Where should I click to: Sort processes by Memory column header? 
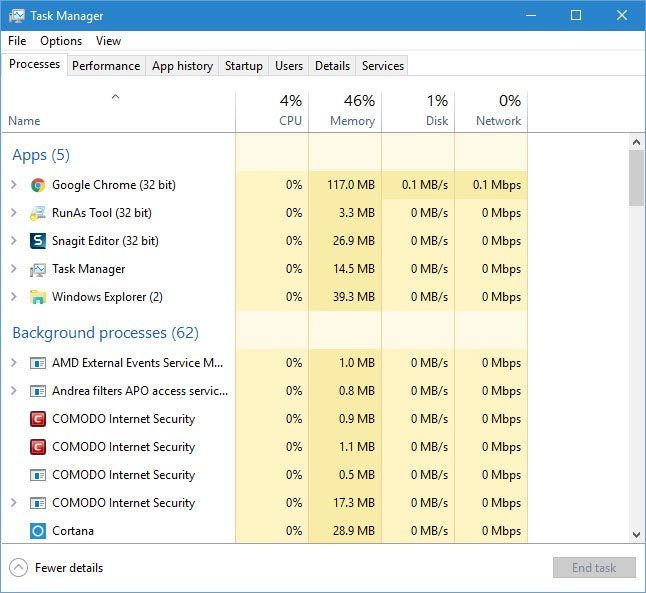pyautogui.click(x=345, y=111)
